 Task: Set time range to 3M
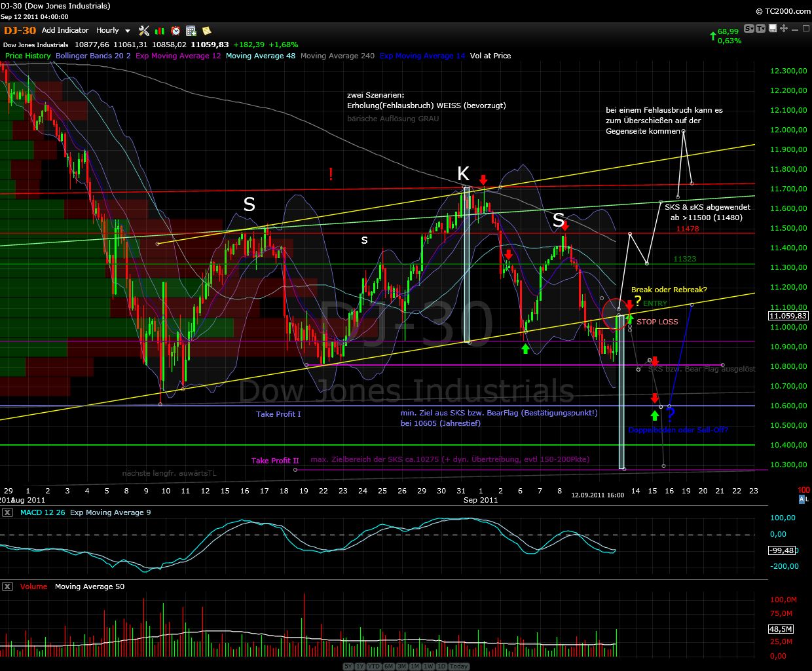tap(401, 666)
